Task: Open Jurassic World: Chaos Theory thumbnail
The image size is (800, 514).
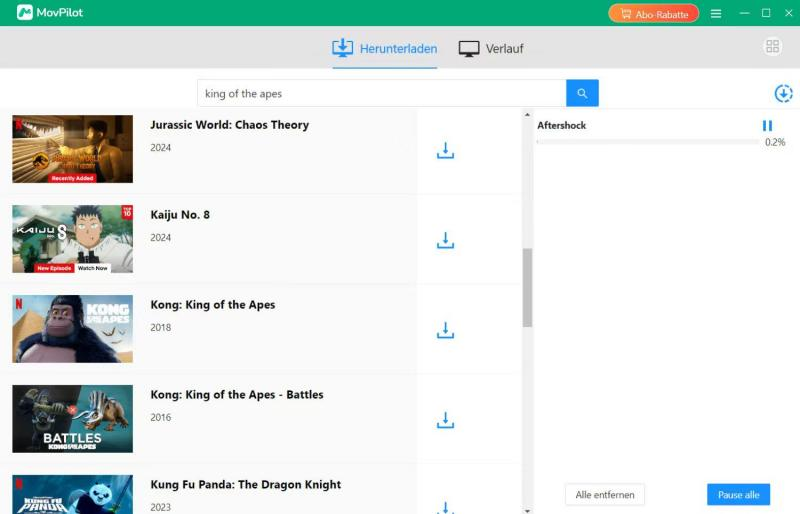Action: [x=72, y=149]
